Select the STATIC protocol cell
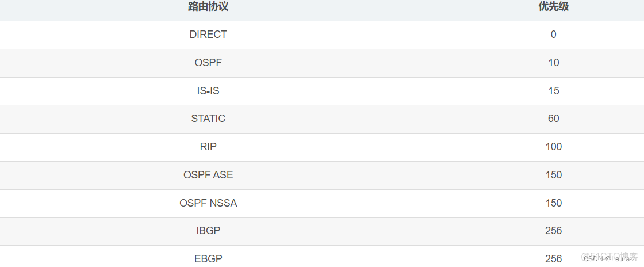This screenshot has width=644, height=267. (208, 119)
